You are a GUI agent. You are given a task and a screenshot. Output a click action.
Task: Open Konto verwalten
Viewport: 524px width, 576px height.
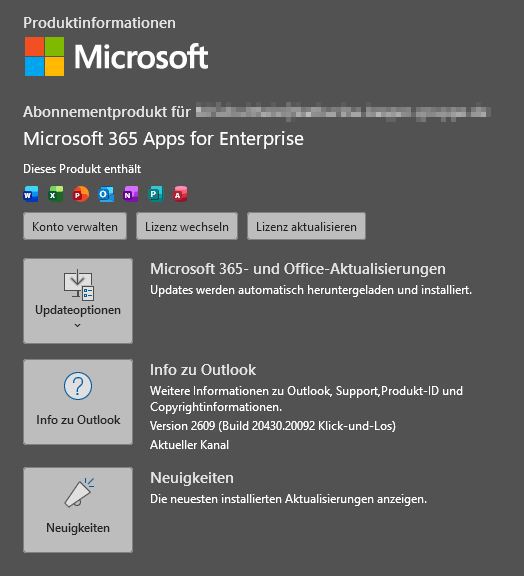click(75, 226)
